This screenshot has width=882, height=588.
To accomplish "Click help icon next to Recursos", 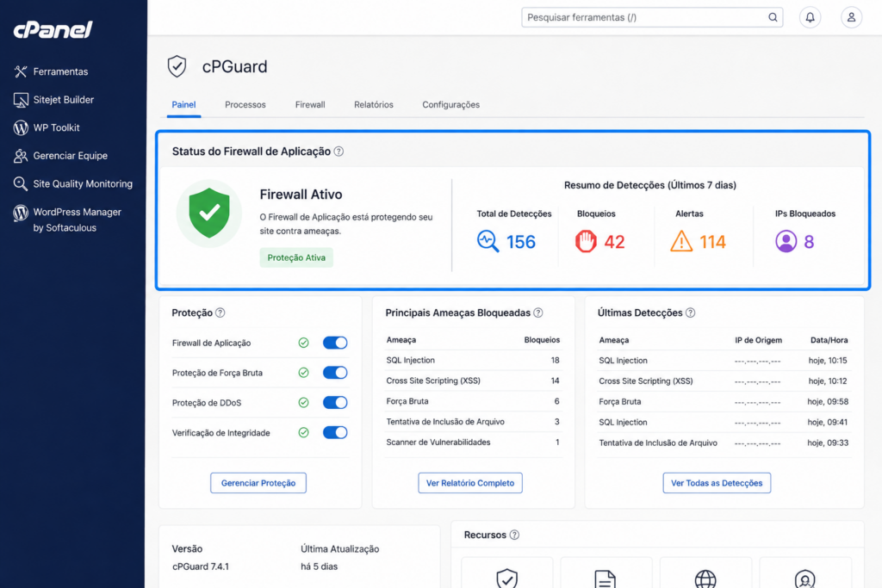I will point(515,535).
